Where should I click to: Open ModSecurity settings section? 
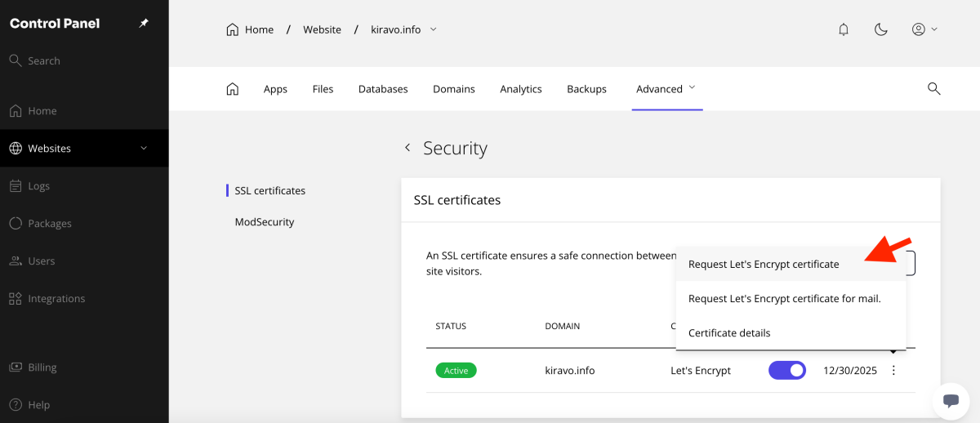point(265,222)
